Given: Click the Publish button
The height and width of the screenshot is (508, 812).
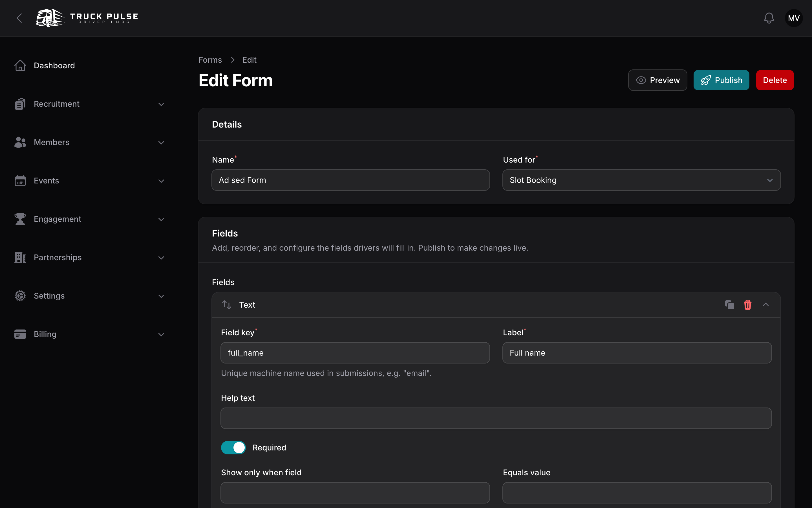Looking at the screenshot, I should pos(721,80).
